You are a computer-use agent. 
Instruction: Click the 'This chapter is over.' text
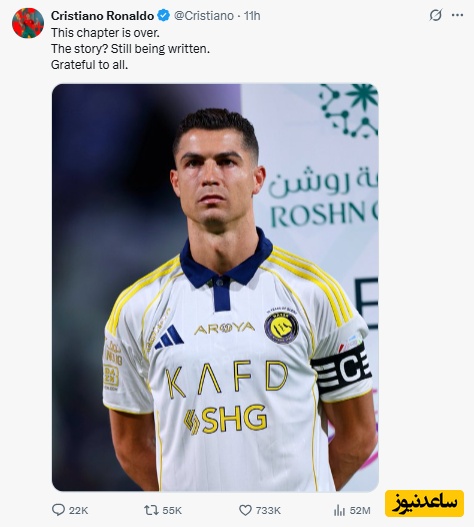tap(105, 33)
